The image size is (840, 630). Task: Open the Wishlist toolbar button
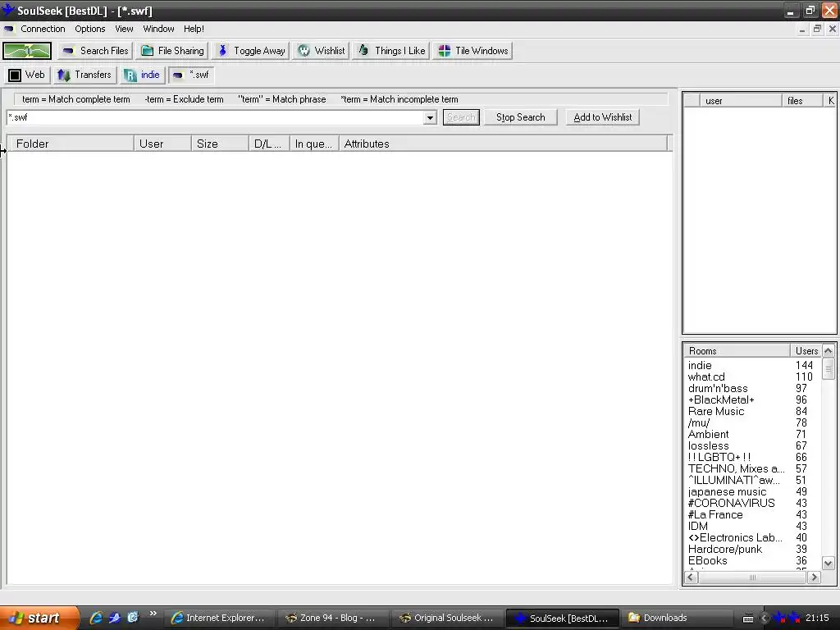point(322,51)
